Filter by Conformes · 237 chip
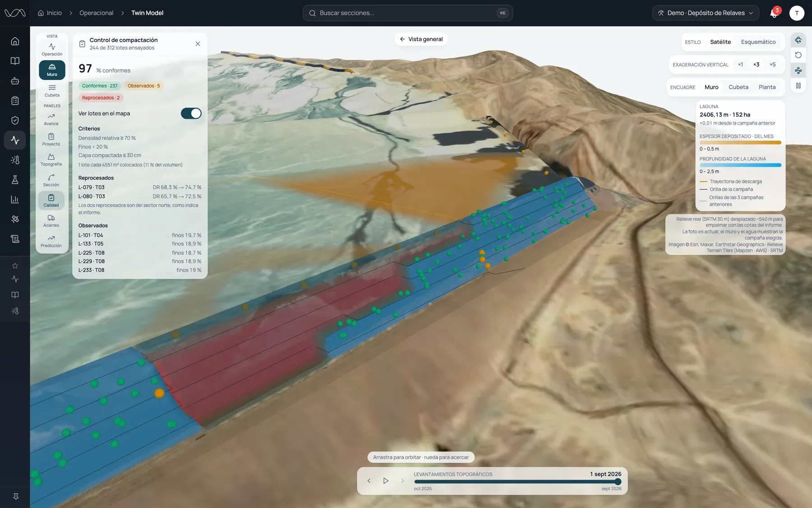 pyautogui.click(x=100, y=86)
